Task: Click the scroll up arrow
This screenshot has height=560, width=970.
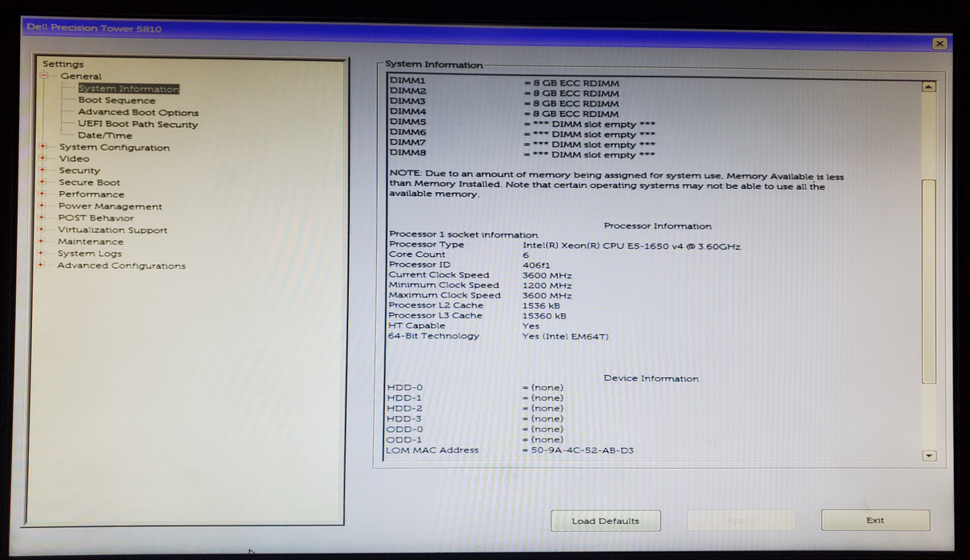Action: 928,86
